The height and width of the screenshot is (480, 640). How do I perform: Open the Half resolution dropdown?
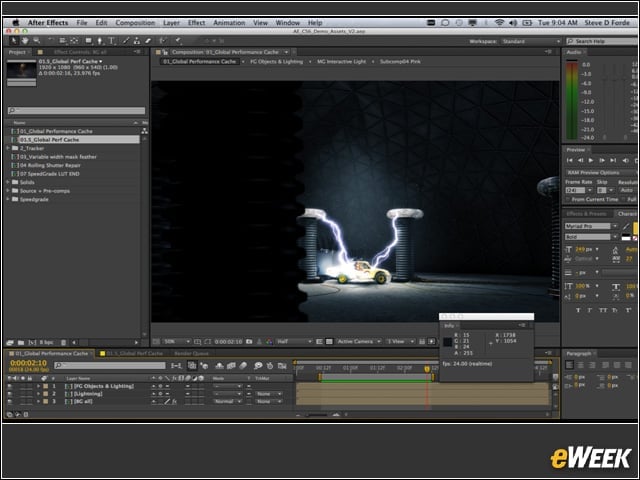pos(294,342)
